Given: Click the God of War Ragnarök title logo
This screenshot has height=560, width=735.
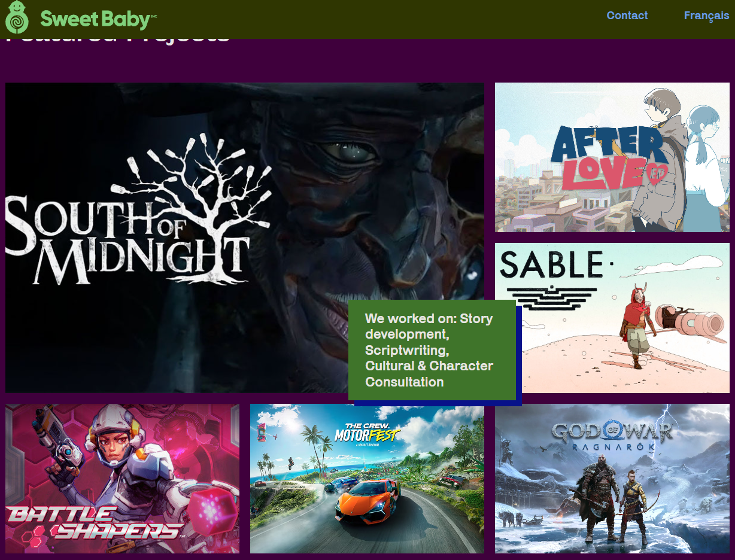Looking at the screenshot, I should pyautogui.click(x=612, y=435).
